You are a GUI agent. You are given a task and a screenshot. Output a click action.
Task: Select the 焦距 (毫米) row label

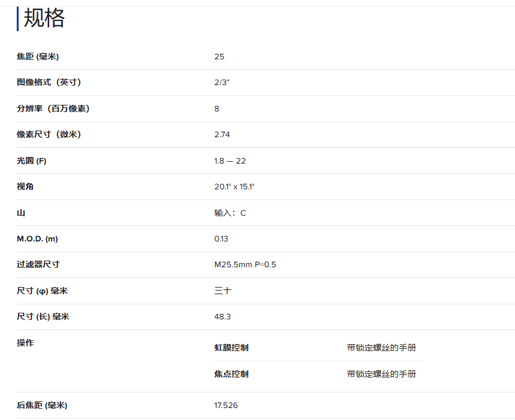38,57
